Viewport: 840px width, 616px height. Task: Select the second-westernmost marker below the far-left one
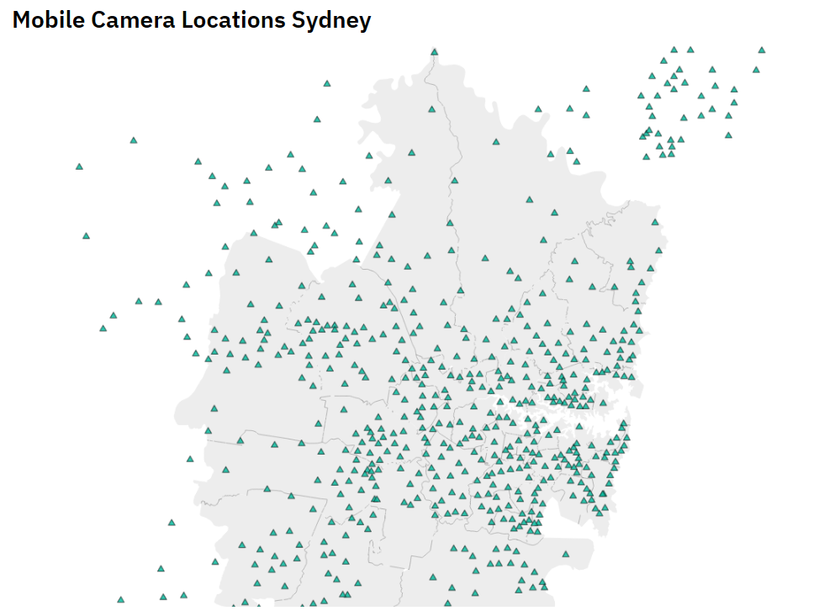point(86,236)
